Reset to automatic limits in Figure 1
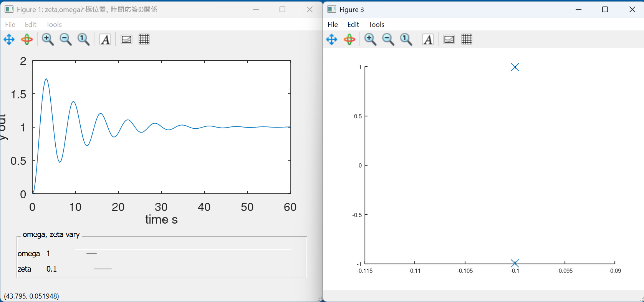The image size is (644, 302). (x=83, y=40)
